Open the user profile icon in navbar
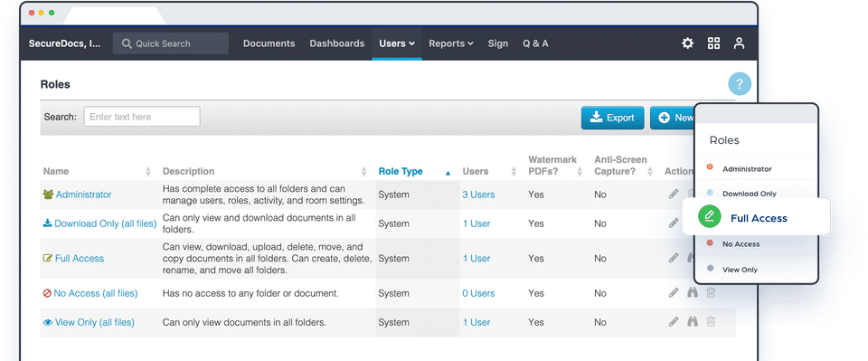 (x=739, y=43)
